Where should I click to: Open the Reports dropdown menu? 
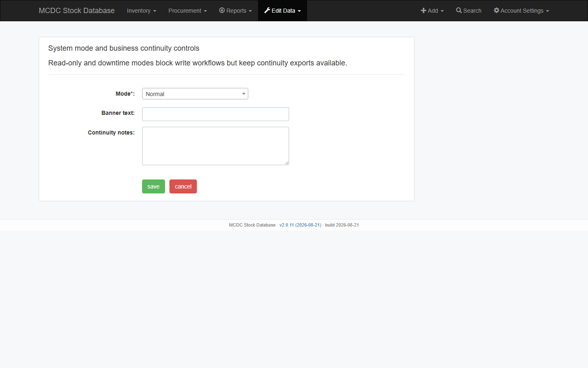coord(235,11)
